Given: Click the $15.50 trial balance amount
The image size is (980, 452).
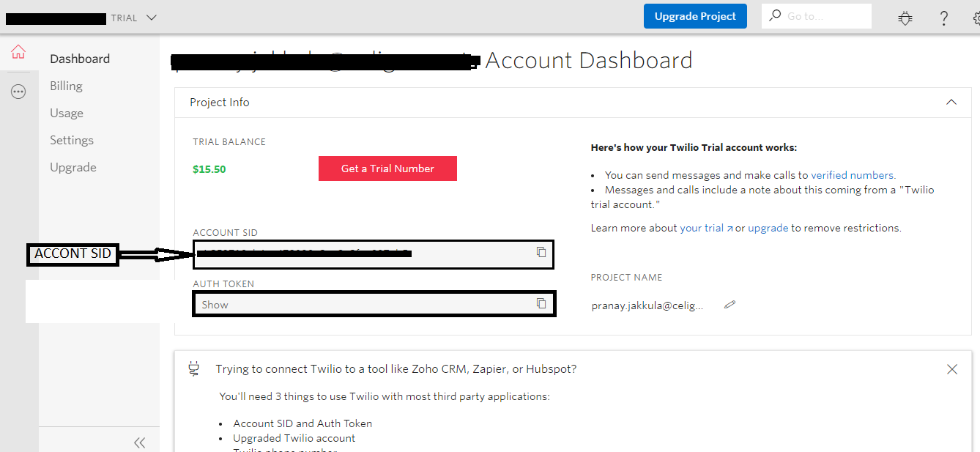Looking at the screenshot, I should point(209,169).
